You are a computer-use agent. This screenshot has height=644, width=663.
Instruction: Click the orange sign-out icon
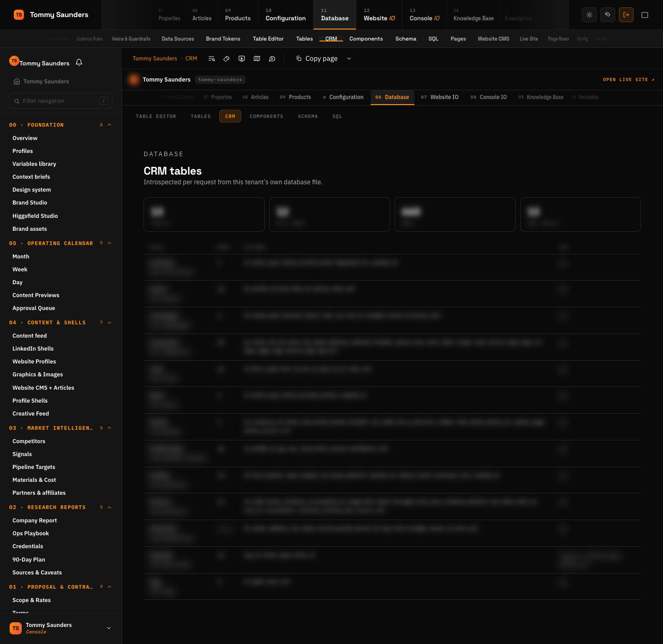pos(626,15)
